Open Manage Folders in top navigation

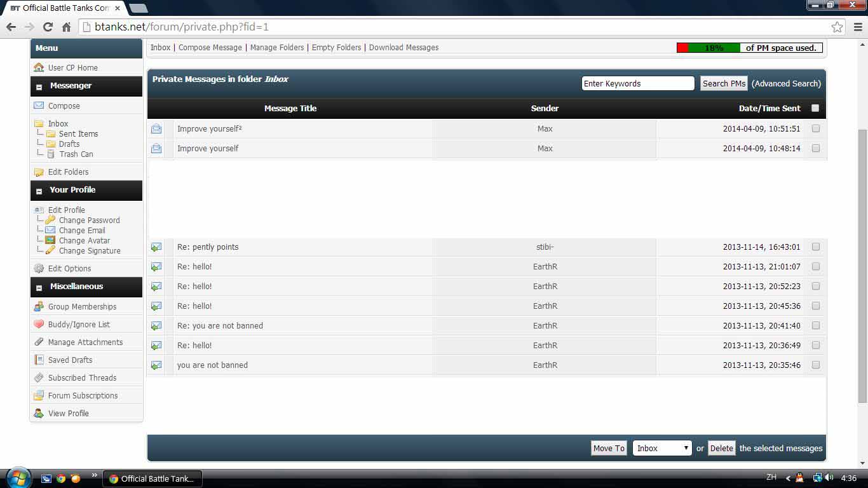coord(278,48)
